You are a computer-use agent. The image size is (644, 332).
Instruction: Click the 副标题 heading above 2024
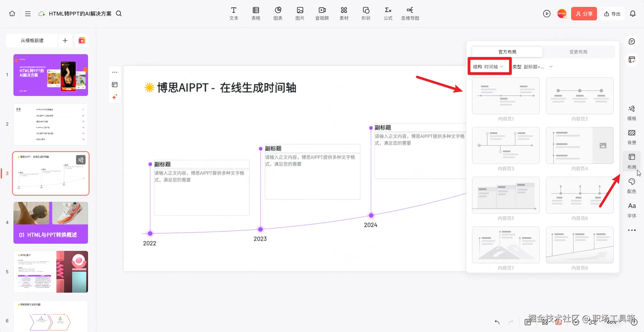[383, 128]
